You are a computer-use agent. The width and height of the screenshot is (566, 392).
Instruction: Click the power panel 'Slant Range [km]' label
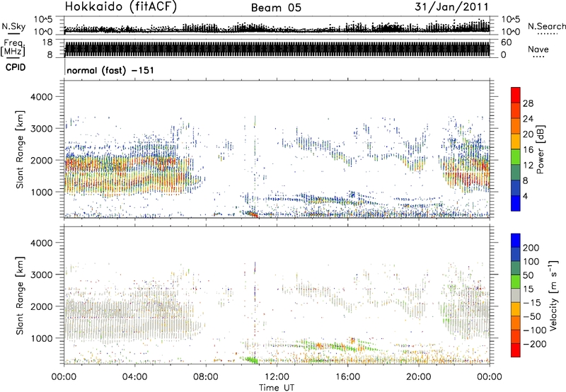click(20, 149)
